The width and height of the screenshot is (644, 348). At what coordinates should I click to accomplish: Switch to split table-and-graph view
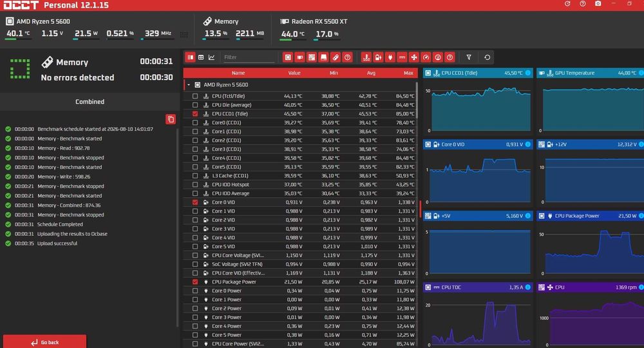tap(190, 57)
